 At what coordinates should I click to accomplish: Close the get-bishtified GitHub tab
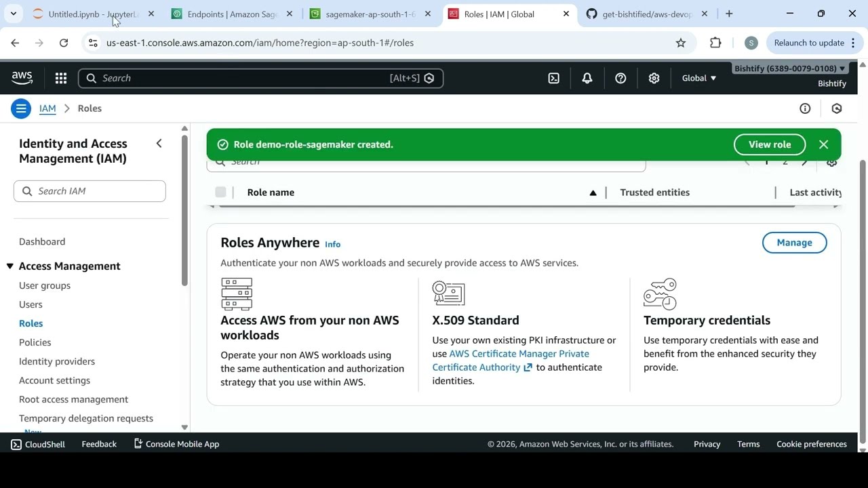(704, 14)
